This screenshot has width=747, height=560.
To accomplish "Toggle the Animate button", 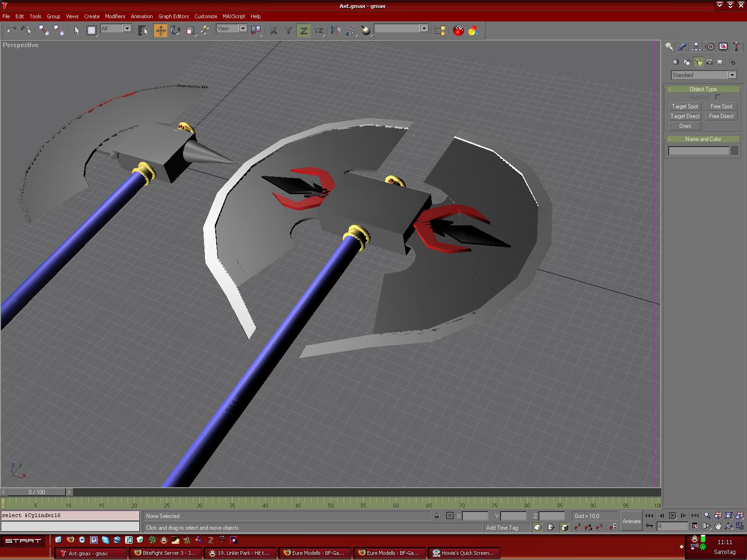I will [x=631, y=521].
